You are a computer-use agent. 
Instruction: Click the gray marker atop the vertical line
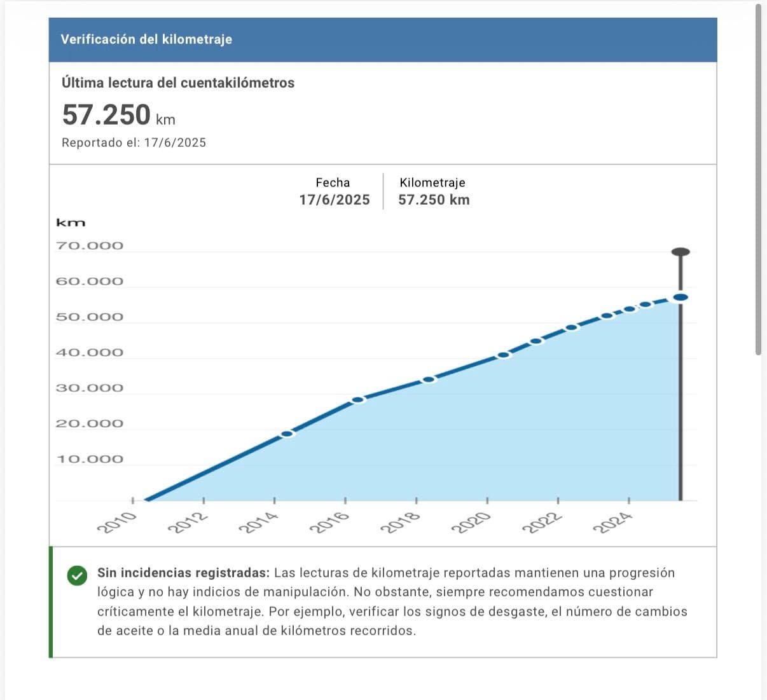pyautogui.click(x=681, y=252)
